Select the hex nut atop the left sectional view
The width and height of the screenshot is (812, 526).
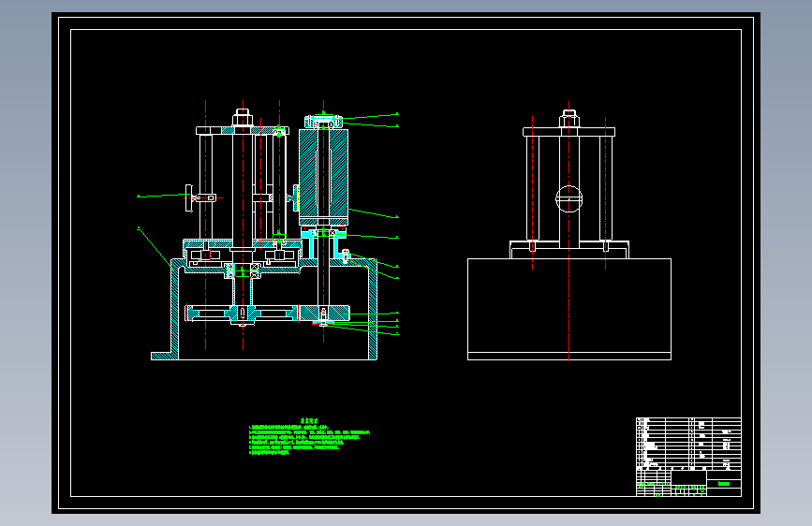243,118
